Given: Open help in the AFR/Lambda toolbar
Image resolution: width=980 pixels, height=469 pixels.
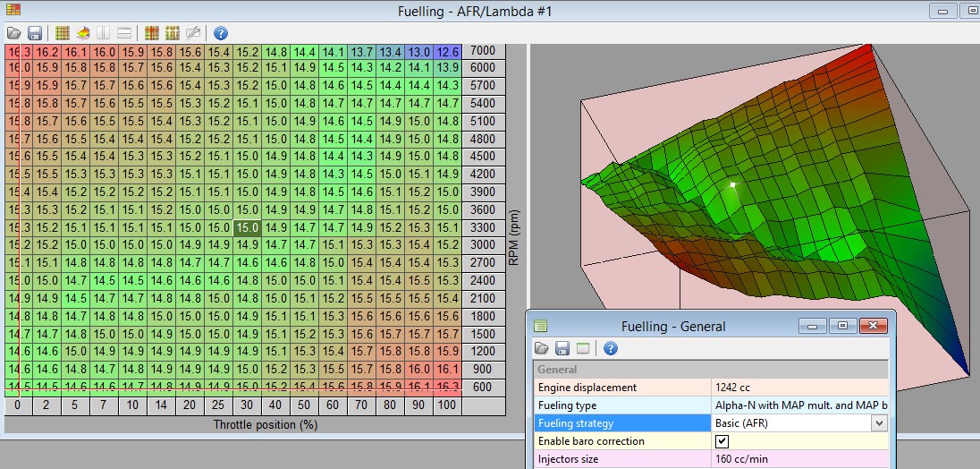Looking at the screenshot, I should pos(220,33).
